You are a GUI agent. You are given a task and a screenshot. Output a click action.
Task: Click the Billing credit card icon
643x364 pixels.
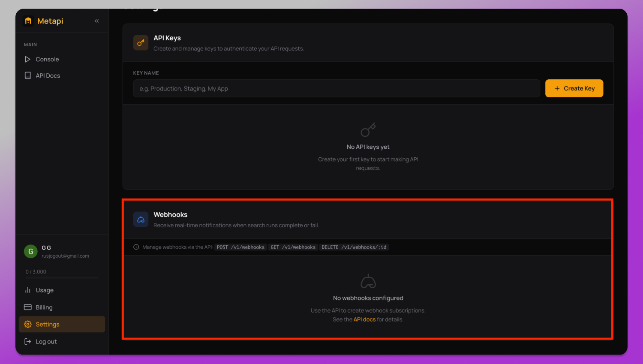click(27, 307)
